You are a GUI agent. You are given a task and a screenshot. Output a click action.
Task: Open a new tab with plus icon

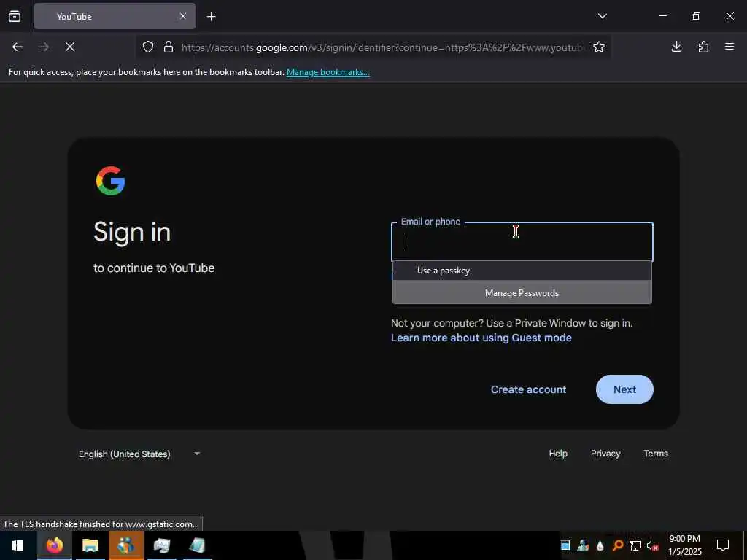[x=211, y=17]
